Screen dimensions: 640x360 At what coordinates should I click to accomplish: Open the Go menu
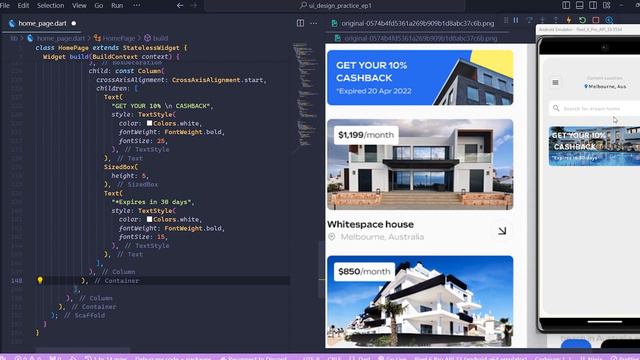(99, 5)
